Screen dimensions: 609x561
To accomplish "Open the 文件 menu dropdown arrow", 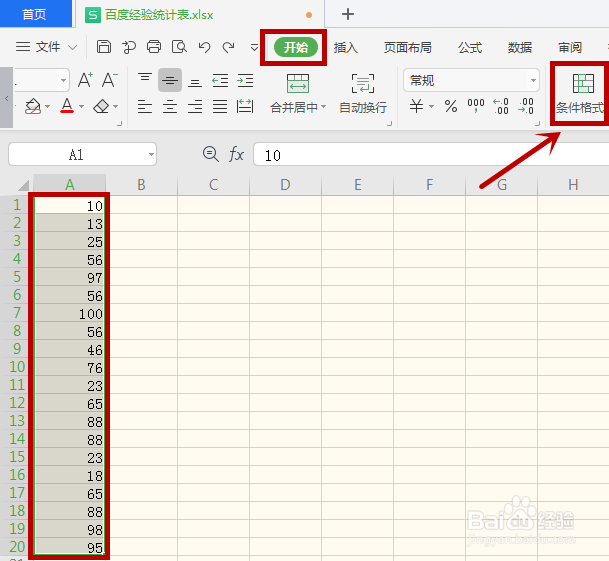I will (x=72, y=47).
